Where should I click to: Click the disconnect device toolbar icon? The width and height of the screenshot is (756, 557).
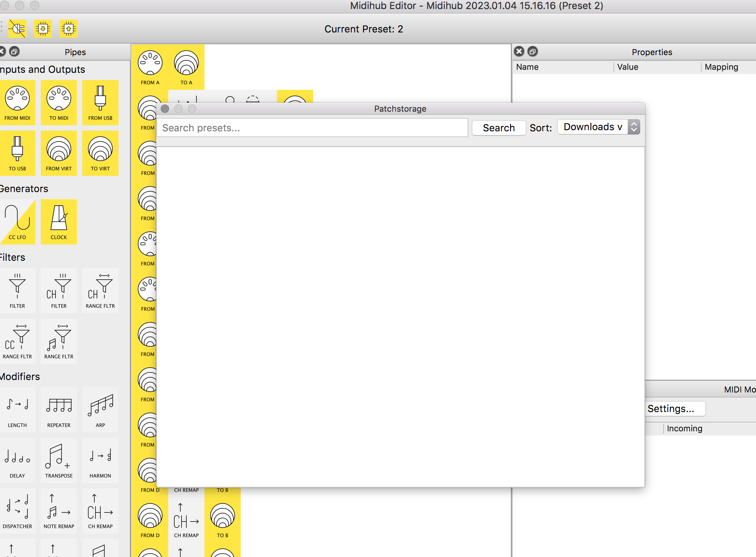(17, 29)
